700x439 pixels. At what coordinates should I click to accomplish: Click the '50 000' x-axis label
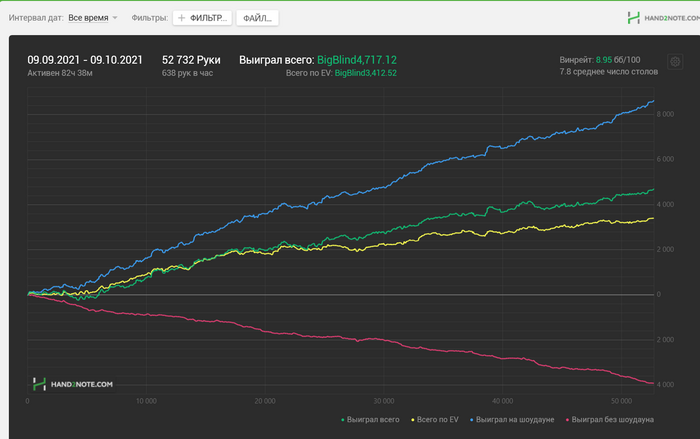(621, 401)
